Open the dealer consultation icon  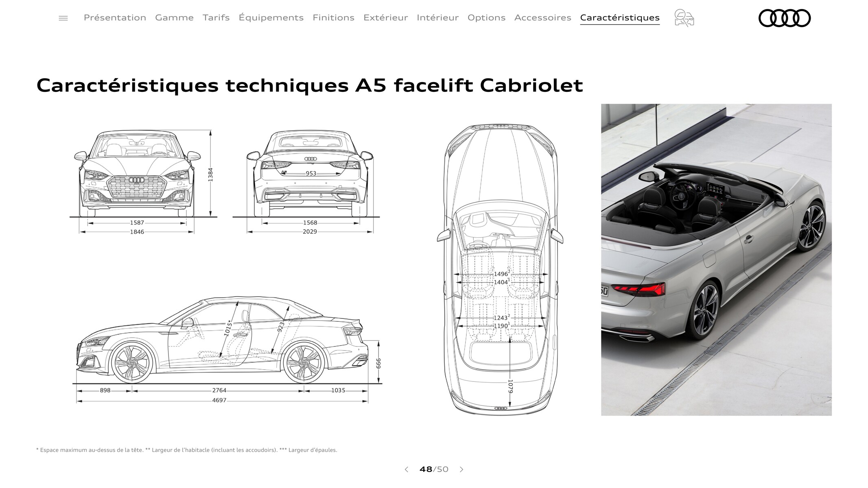point(684,18)
